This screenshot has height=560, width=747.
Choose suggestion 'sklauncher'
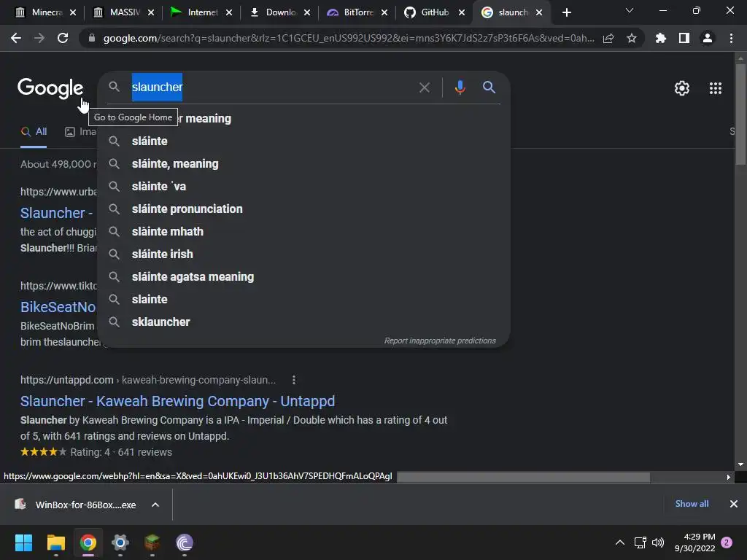304,322
